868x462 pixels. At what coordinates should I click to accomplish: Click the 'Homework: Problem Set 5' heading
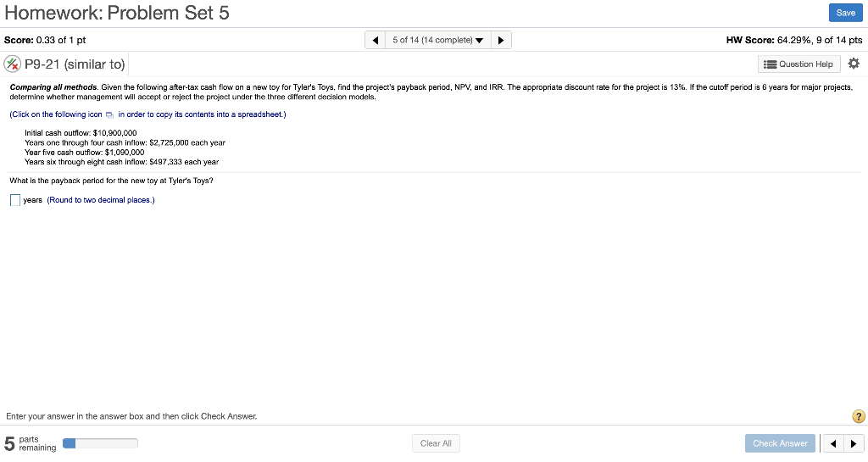click(x=117, y=13)
